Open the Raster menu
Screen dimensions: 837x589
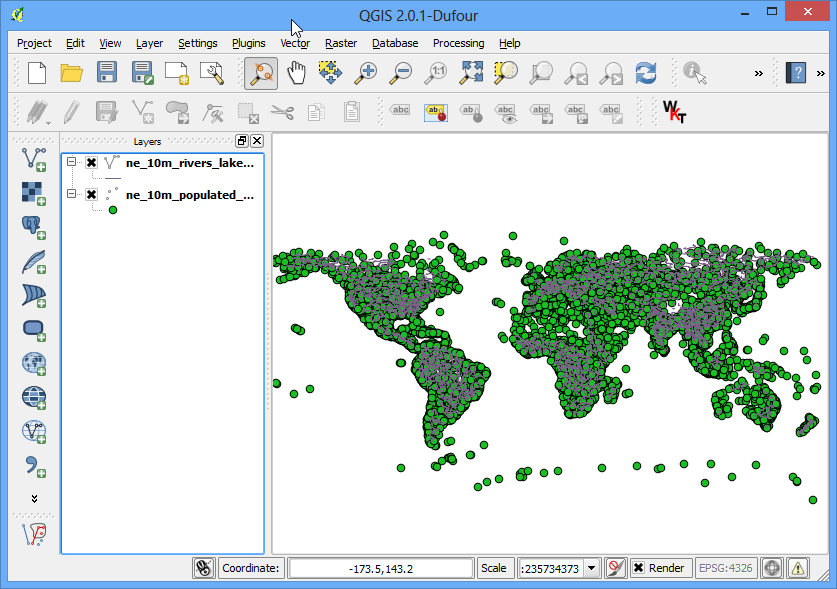341,43
